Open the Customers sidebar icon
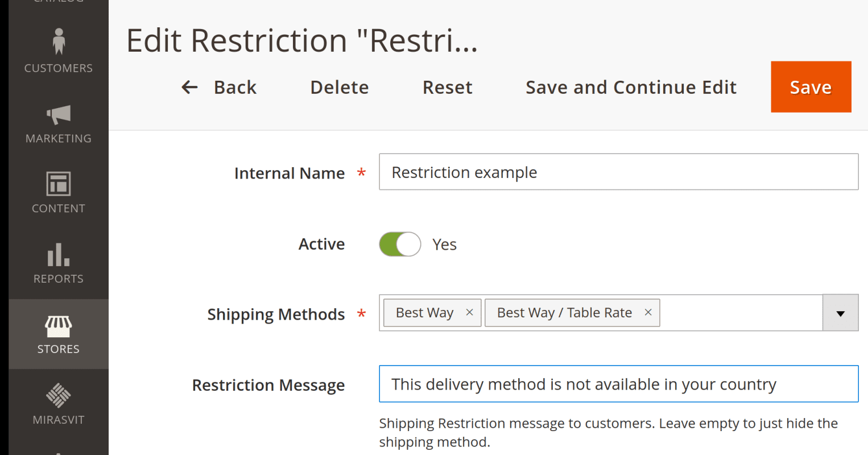Viewport: 868px width, 455px height. [59, 42]
